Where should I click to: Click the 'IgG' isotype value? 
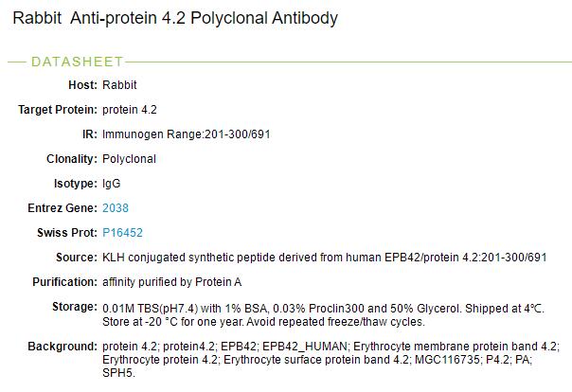[111, 183]
